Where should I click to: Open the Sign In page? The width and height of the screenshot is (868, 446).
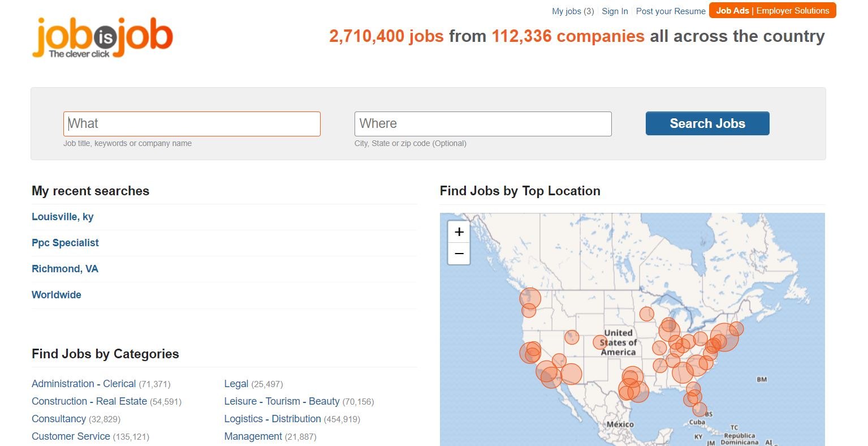click(x=615, y=11)
